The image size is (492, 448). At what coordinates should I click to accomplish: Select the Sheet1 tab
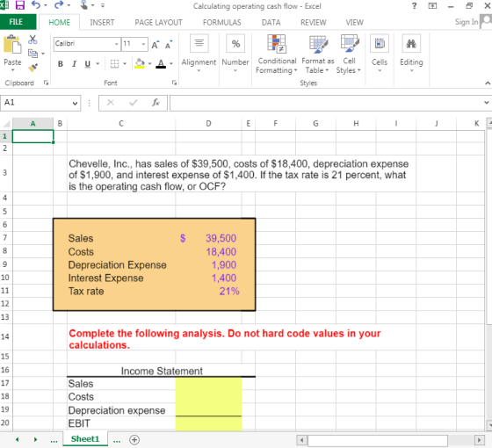(x=85, y=439)
